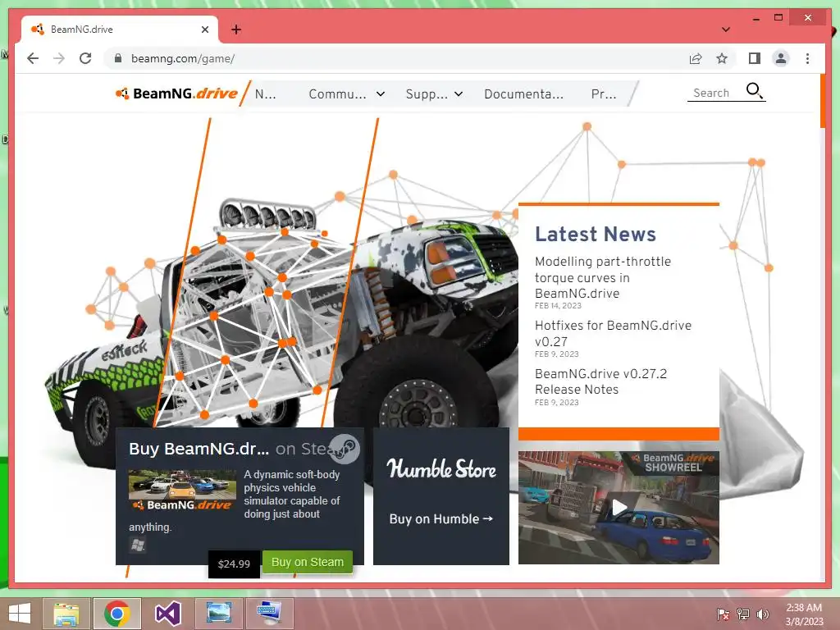The image size is (840, 630).
Task: Expand the tab search chevron
Action: (x=725, y=30)
